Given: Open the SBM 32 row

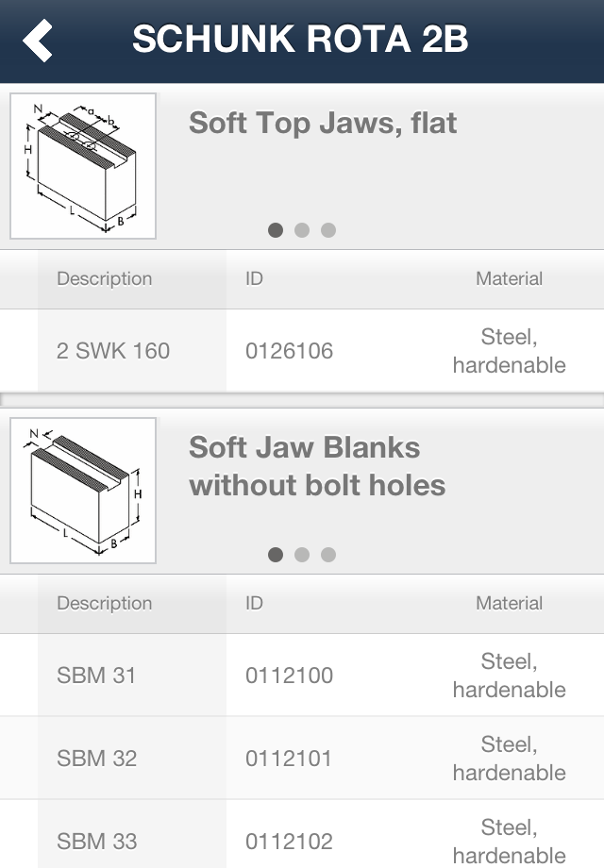Looking at the screenshot, I should (x=302, y=758).
